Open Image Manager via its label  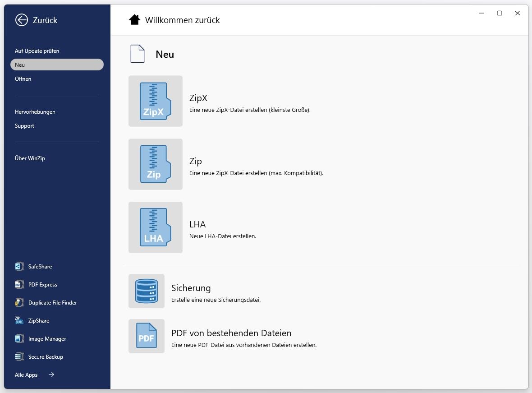47,339
